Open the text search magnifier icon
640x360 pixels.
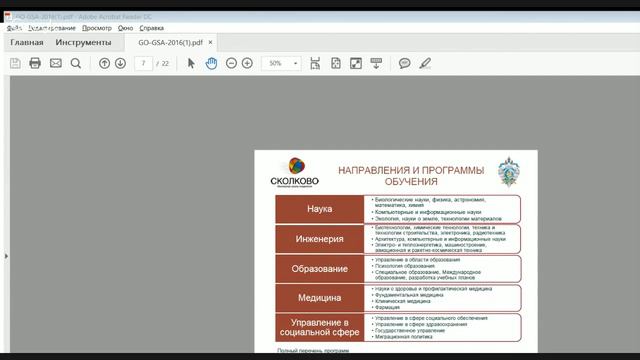tap(76, 63)
